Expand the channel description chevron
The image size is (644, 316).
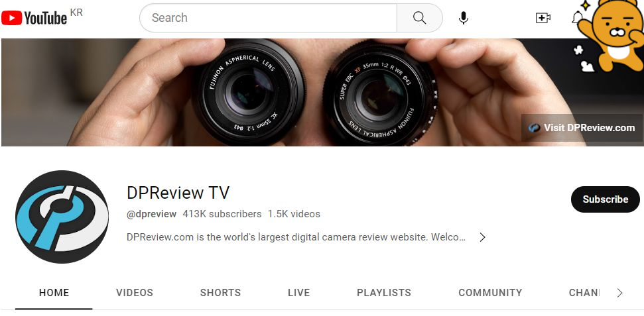[x=483, y=237]
